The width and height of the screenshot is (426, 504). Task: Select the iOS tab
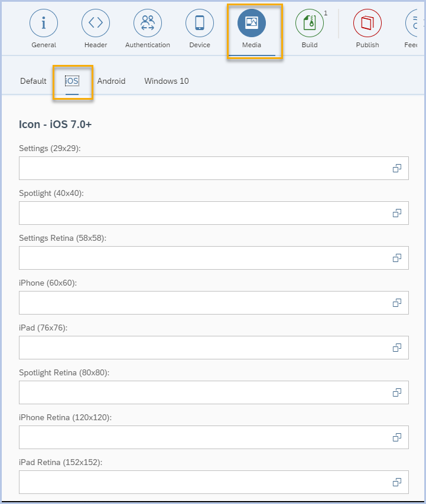72,81
